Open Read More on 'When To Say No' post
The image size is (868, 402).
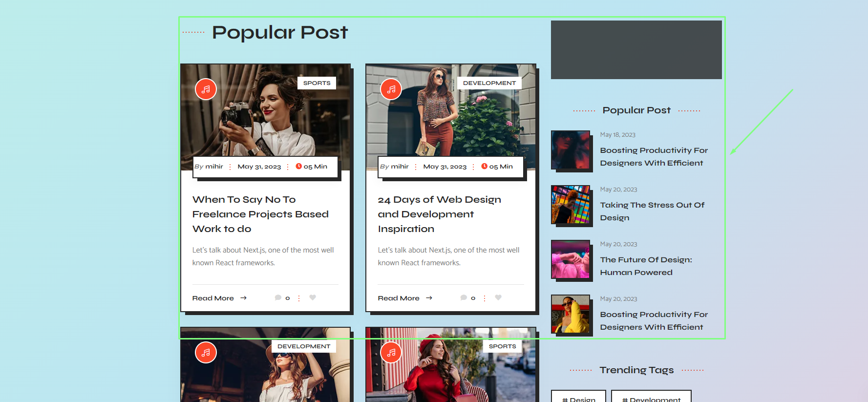click(219, 298)
